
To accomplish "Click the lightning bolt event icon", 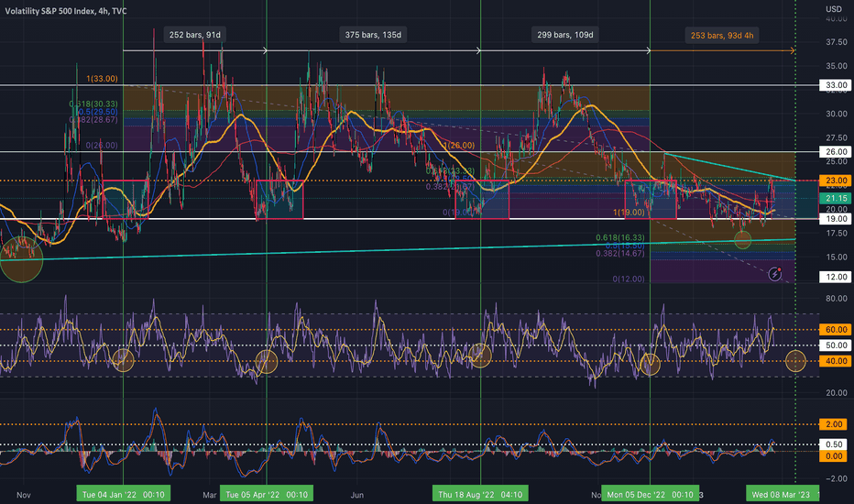I will click(x=774, y=274).
